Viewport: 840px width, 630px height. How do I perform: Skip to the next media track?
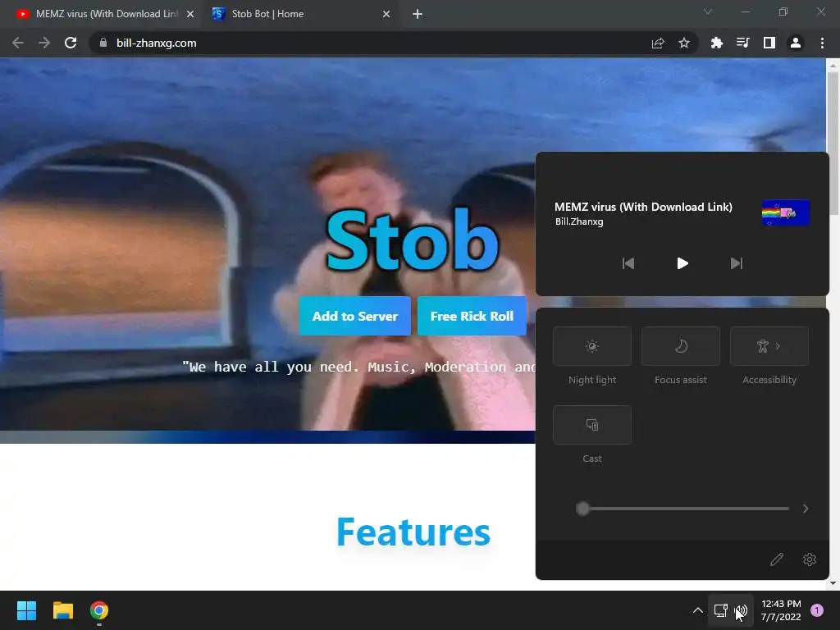pyautogui.click(x=737, y=263)
